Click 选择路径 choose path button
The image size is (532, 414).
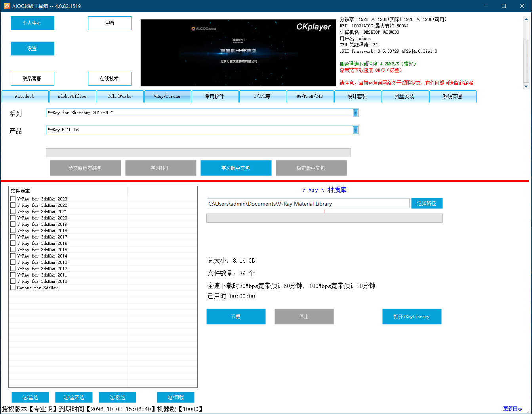pyautogui.click(x=427, y=203)
